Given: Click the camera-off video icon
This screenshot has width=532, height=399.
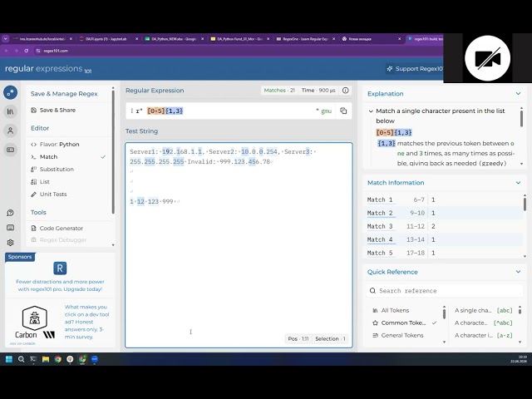Looking at the screenshot, I should coord(488,58).
